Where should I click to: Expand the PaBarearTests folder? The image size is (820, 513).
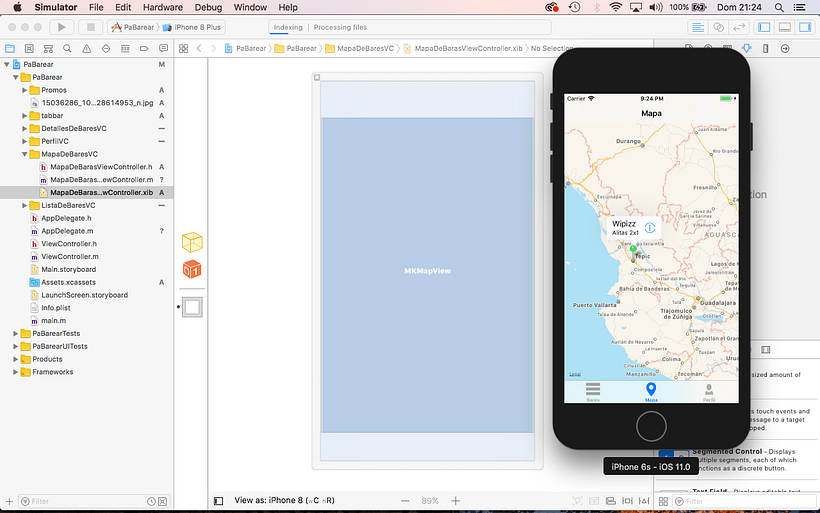16,334
